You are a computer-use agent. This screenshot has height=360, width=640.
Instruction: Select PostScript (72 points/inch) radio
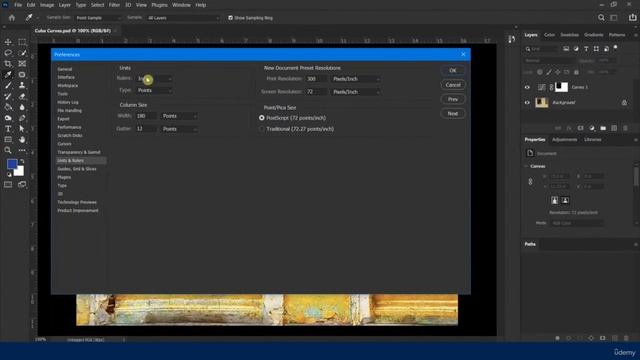coord(262,118)
